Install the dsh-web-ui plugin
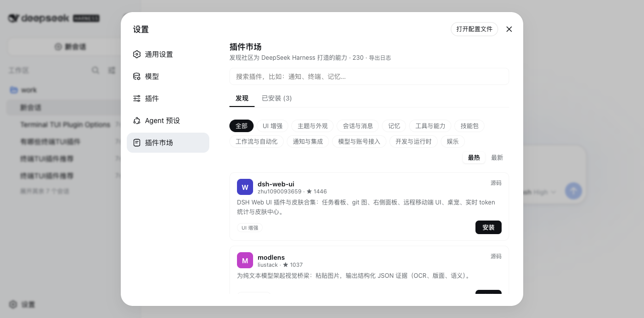The height and width of the screenshot is (318, 644). (x=489, y=228)
